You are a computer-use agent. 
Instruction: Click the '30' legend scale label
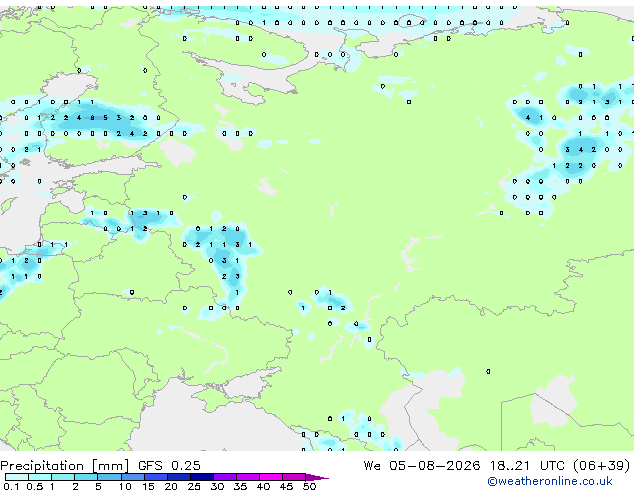217,486
